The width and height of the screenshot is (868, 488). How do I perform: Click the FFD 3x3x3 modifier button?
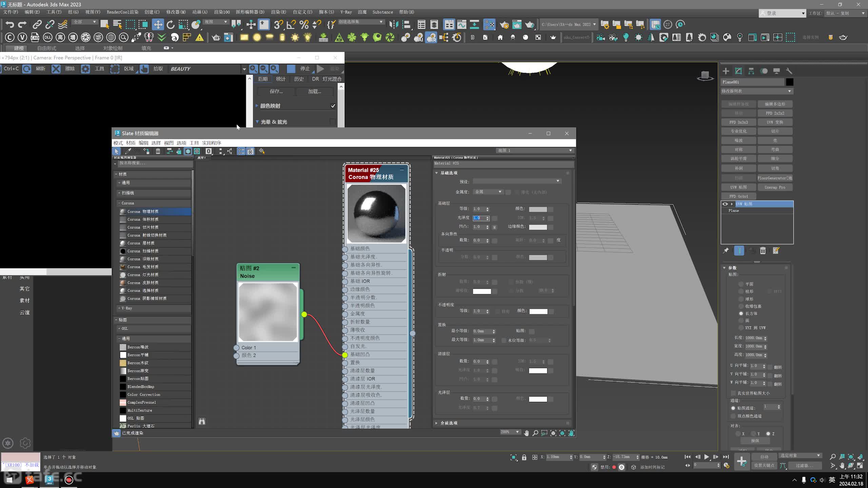click(x=738, y=122)
